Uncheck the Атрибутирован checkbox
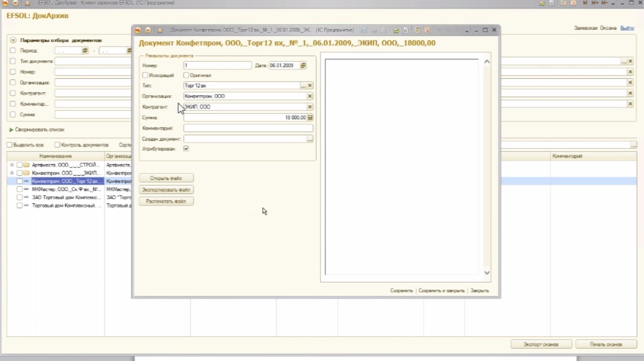This screenshot has height=361, width=644. pos(186,149)
